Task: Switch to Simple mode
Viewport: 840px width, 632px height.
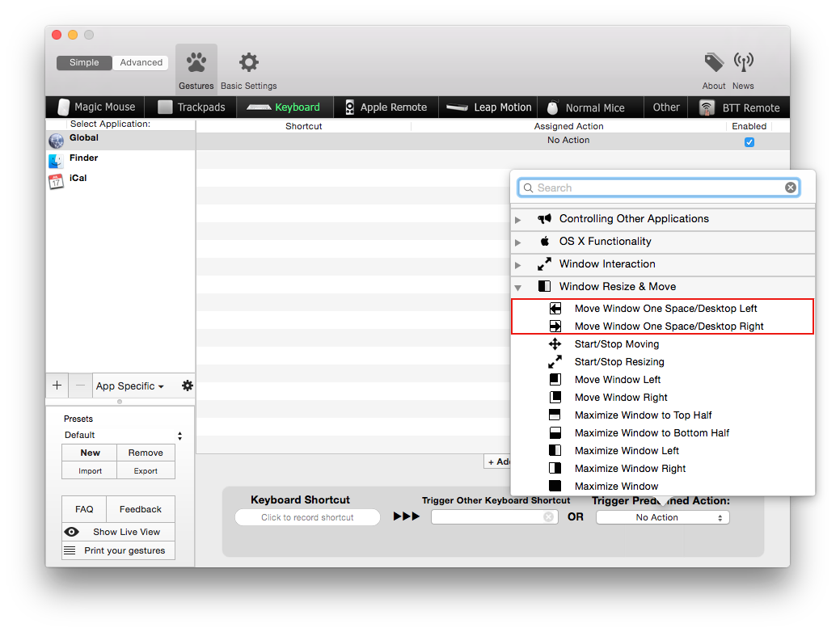Action: 84,63
